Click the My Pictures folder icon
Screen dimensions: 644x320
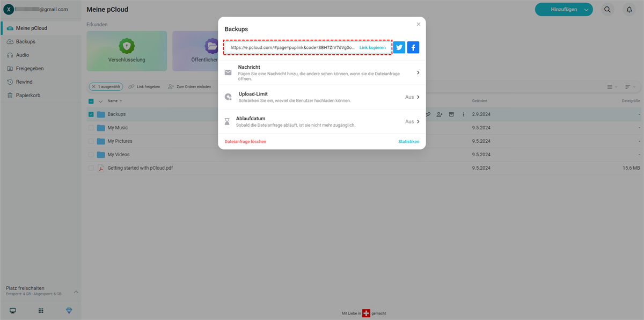101,141
